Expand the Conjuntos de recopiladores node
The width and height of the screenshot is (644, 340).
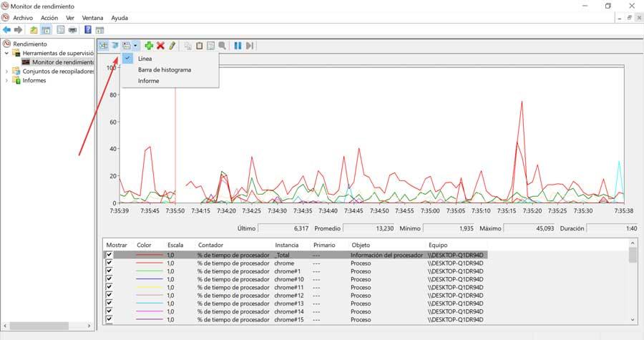(6, 71)
